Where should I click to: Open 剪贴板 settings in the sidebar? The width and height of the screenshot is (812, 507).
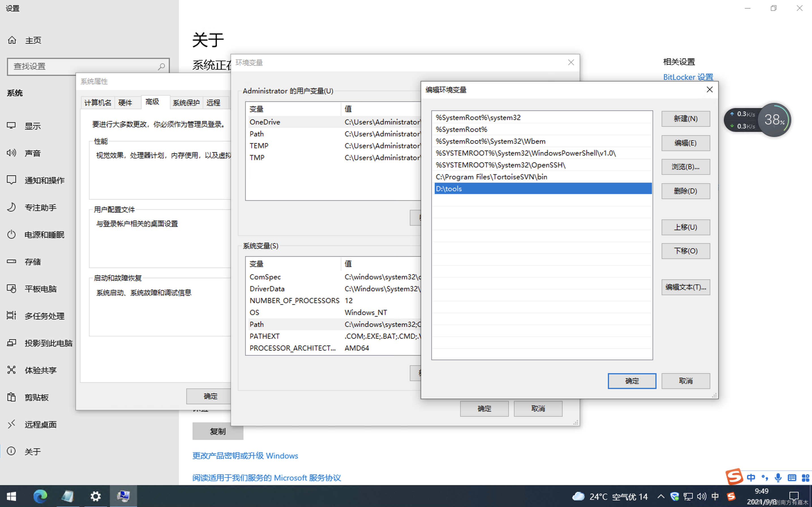tap(36, 397)
